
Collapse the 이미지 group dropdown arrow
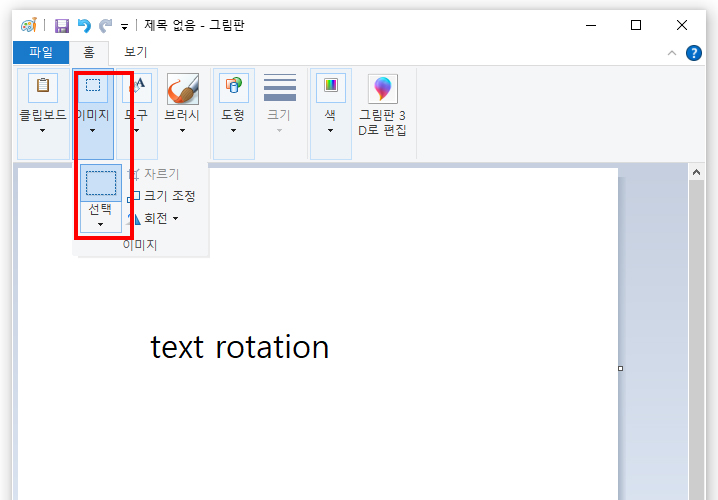click(x=92, y=130)
